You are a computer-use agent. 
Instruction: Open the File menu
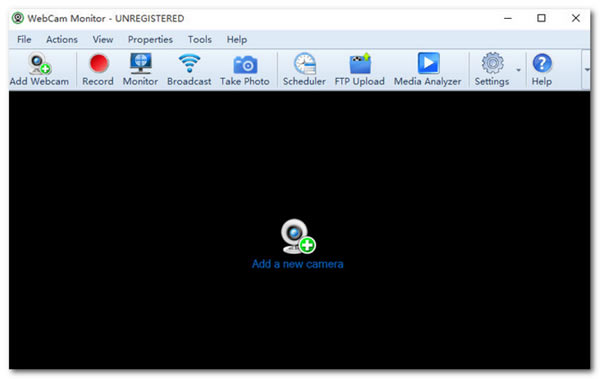[24, 39]
